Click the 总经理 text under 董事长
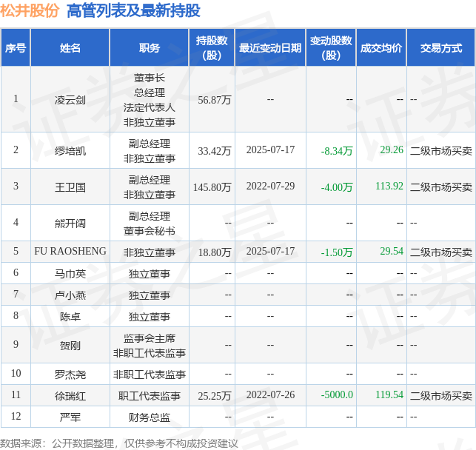The height and width of the screenshot is (450, 476). pyautogui.click(x=150, y=93)
